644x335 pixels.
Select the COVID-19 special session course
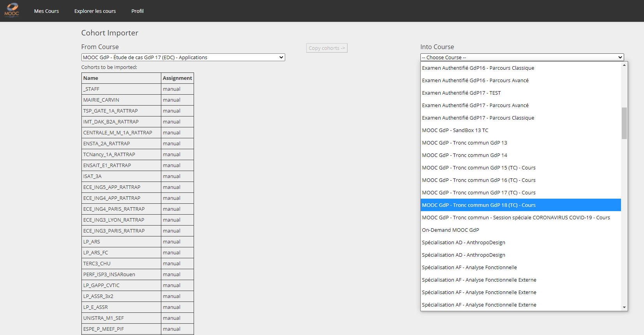tap(515, 218)
